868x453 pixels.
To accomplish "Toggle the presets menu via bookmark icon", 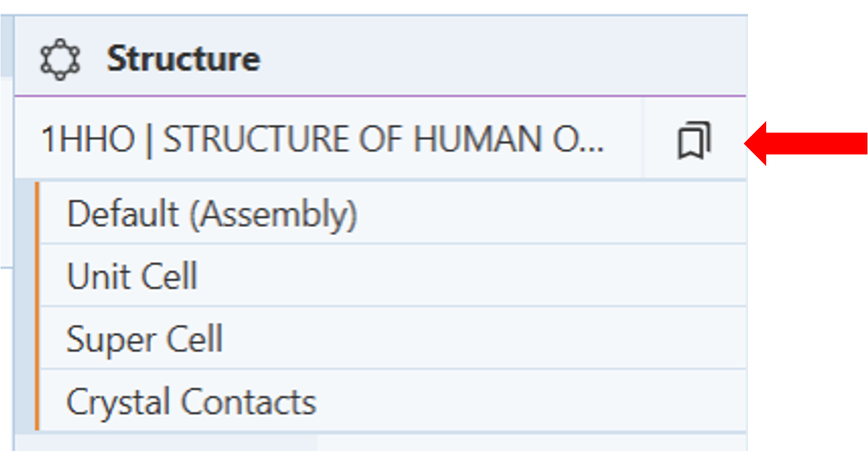I will tap(694, 140).
